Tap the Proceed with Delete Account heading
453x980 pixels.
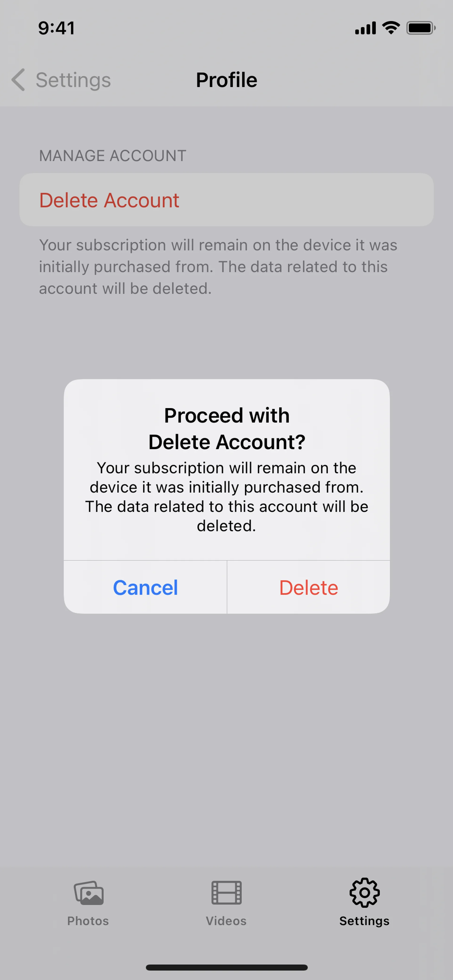[x=227, y=428]
